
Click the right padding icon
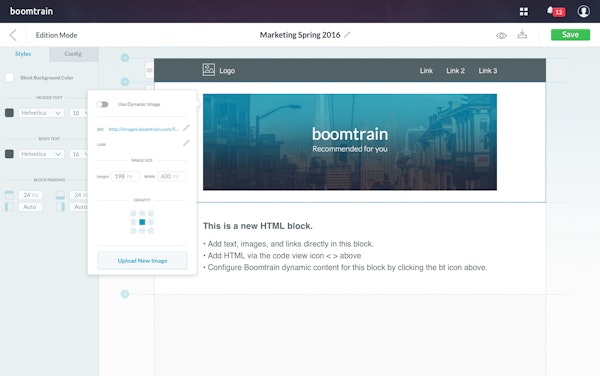(60, 207)
